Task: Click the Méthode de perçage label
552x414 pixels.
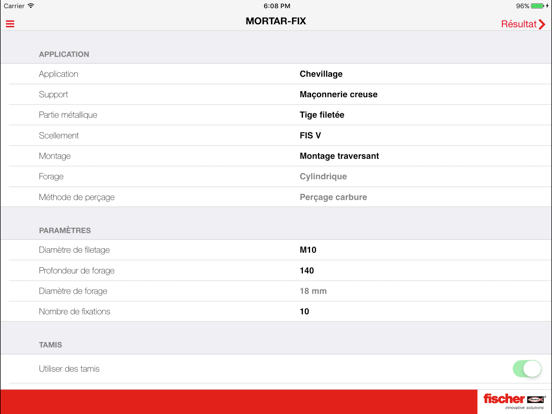Action: (77, 197)
